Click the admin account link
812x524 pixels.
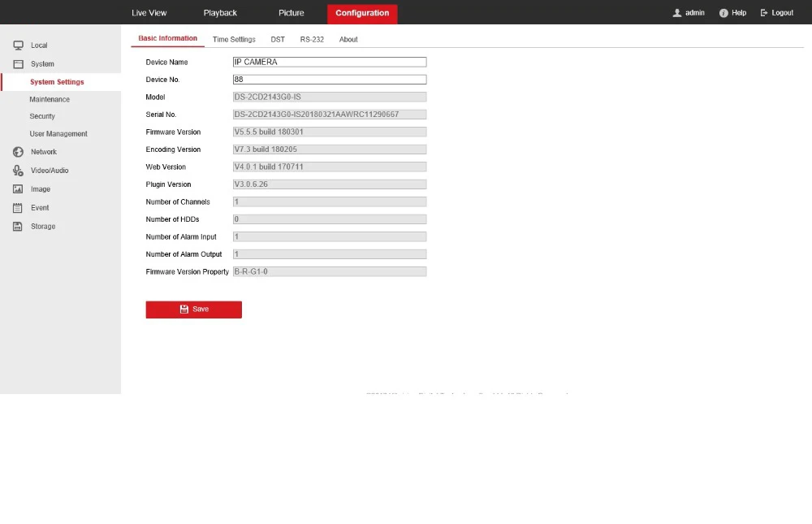point(694,13)
